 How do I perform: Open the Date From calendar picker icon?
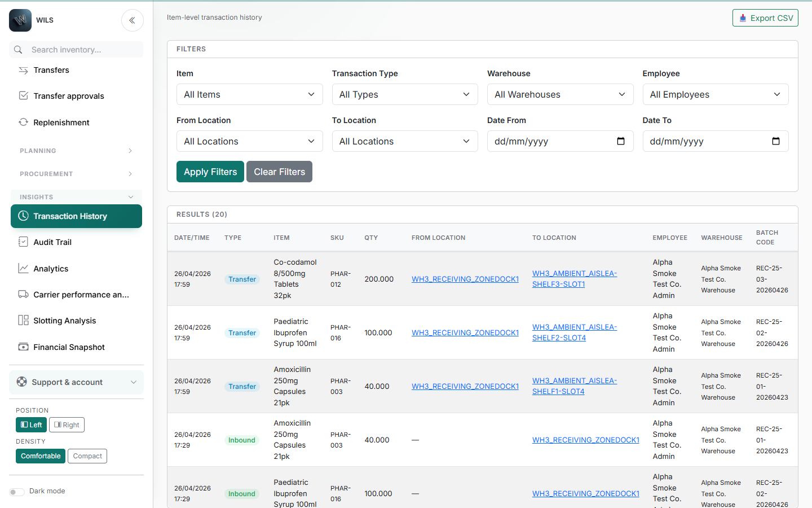[x=621, y=141]
